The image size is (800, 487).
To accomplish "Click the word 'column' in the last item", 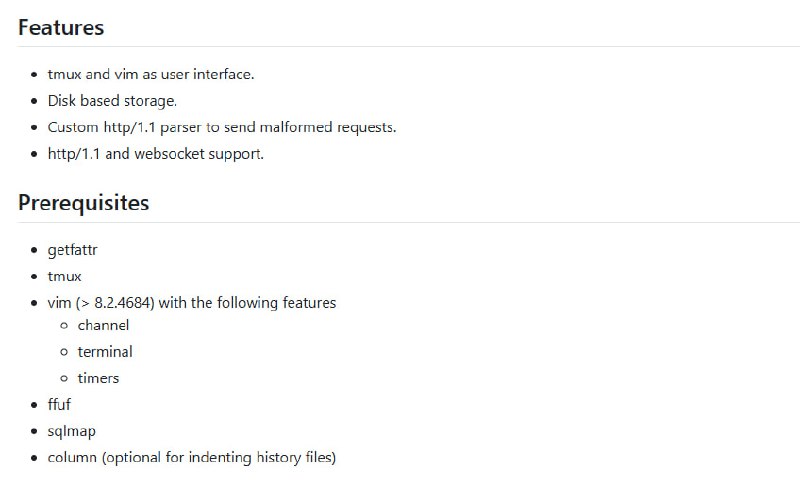I will coord(72,458).
